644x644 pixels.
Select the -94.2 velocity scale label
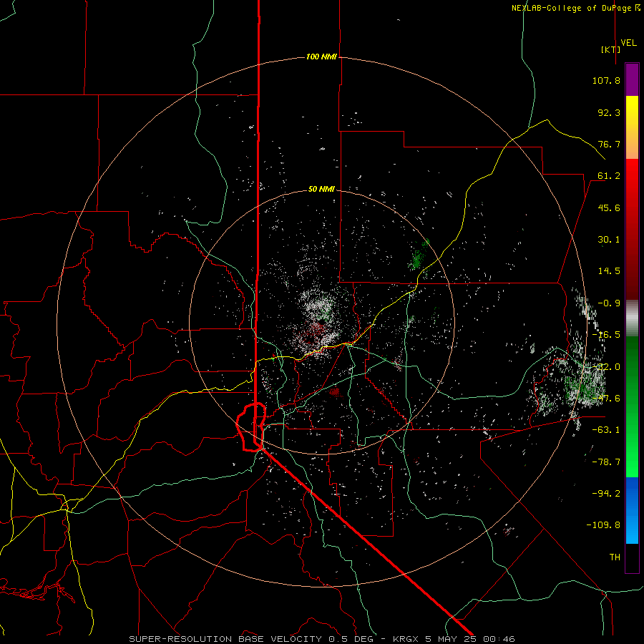606,493
